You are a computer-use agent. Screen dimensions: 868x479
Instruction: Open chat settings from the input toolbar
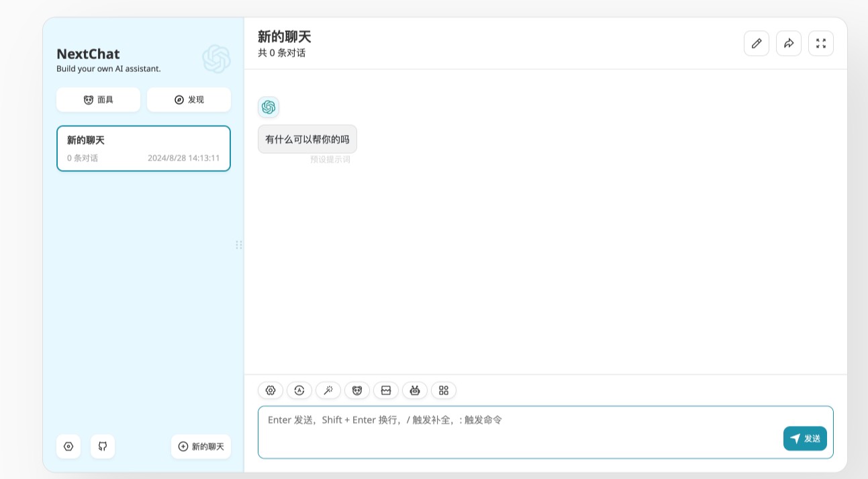click(271, 390)
